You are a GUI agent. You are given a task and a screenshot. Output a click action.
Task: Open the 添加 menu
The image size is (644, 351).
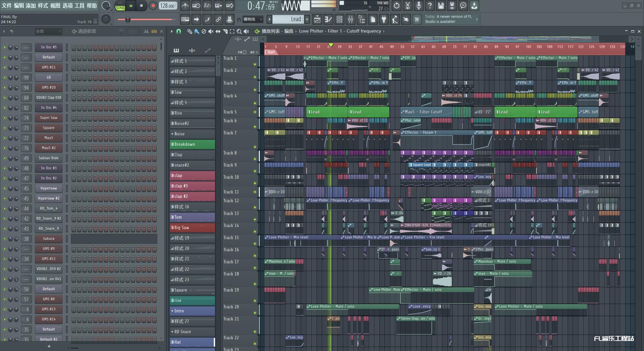31,5
